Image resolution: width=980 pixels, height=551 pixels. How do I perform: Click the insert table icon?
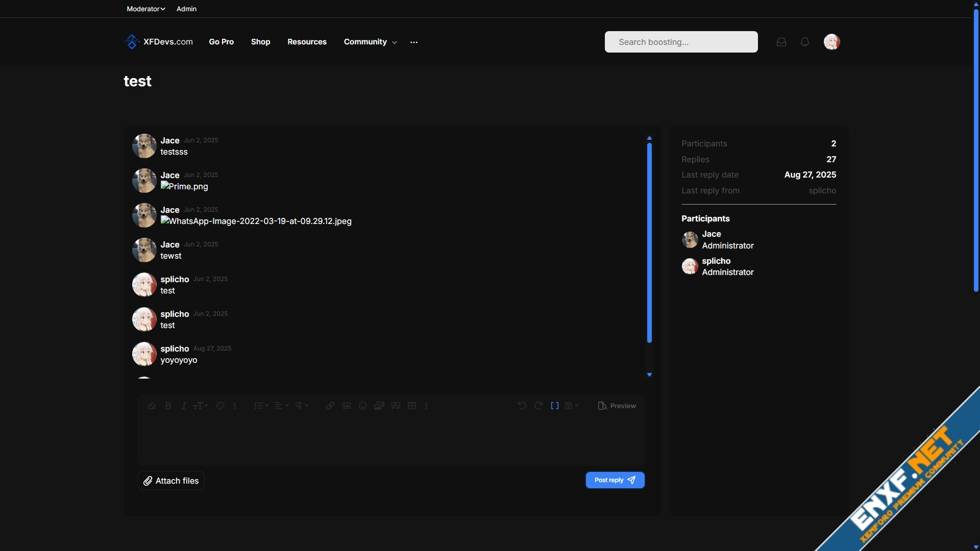point(412,406)
